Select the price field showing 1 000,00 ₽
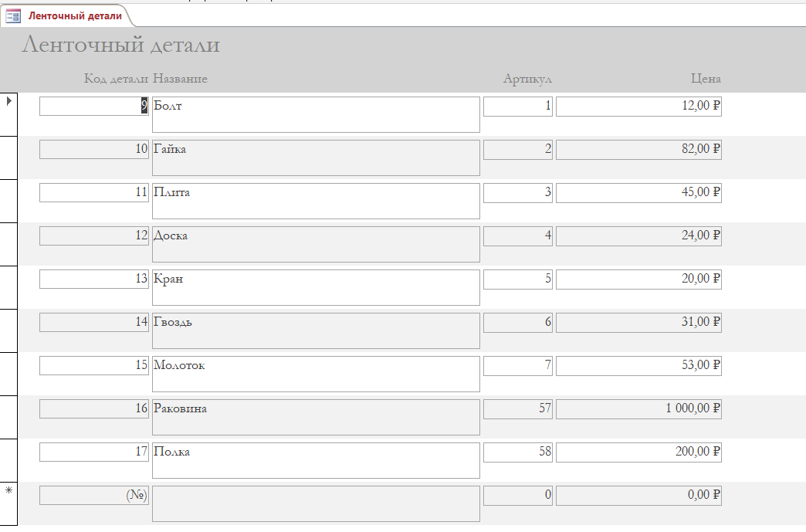 [638, 408]
